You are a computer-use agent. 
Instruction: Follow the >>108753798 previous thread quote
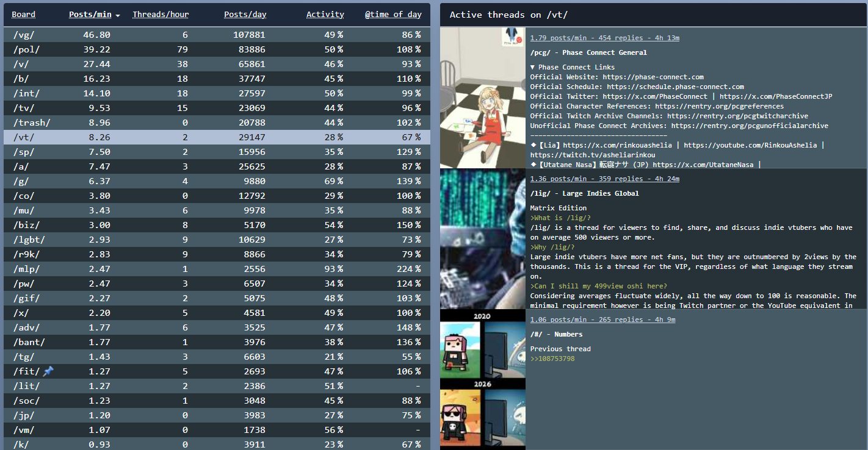click(x=552, y=359)
